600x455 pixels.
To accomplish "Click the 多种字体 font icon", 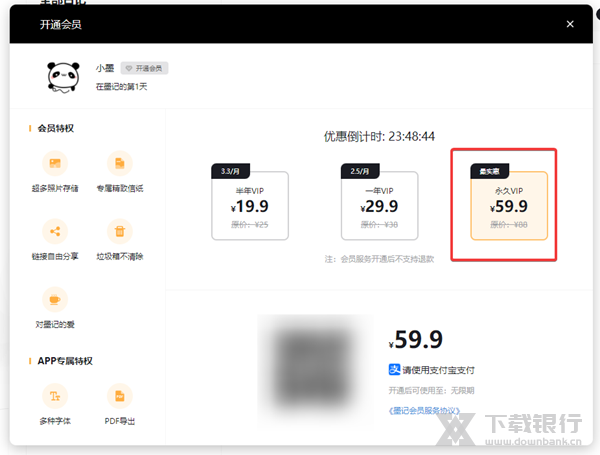I will (55, 396).
